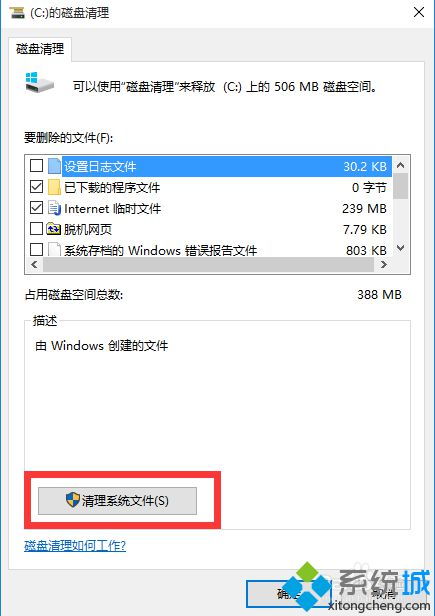This screenshot has width=435, height=616.
Task: Click the 已下载的程序文件 folder icon
Action: click(x=54, y=187)
